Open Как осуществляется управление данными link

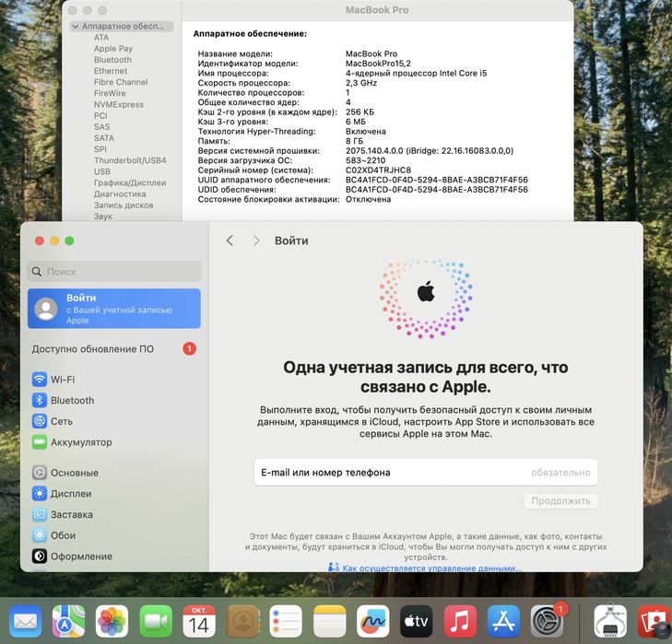click(431, 568)
